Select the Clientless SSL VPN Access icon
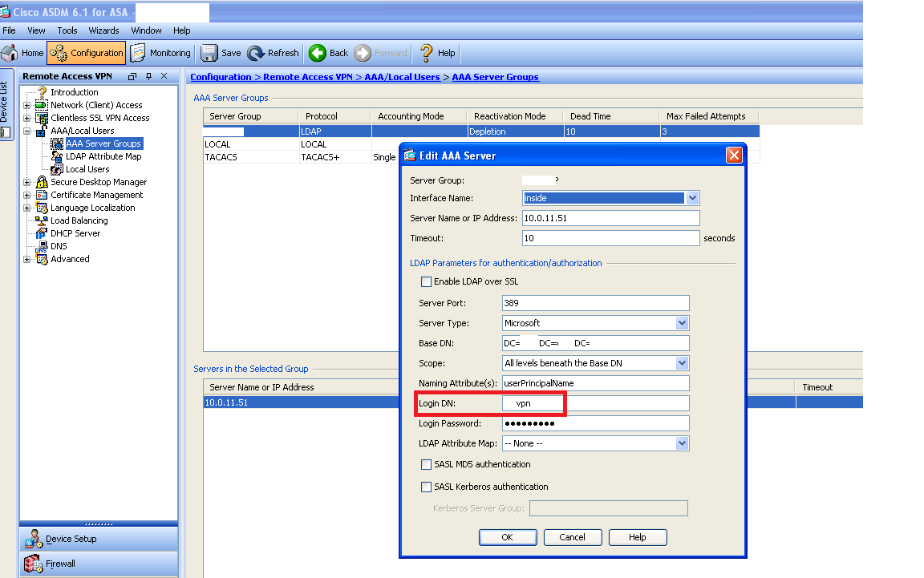 41,118
